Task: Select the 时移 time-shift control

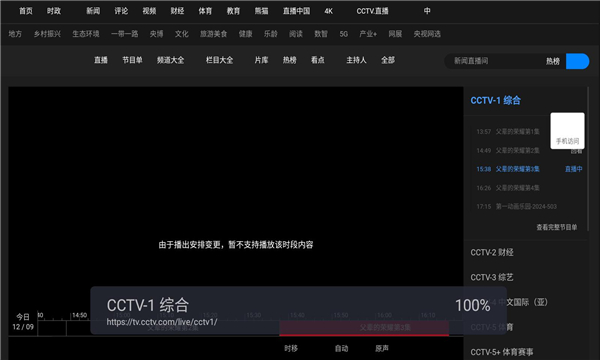Action: click(291, 348)
